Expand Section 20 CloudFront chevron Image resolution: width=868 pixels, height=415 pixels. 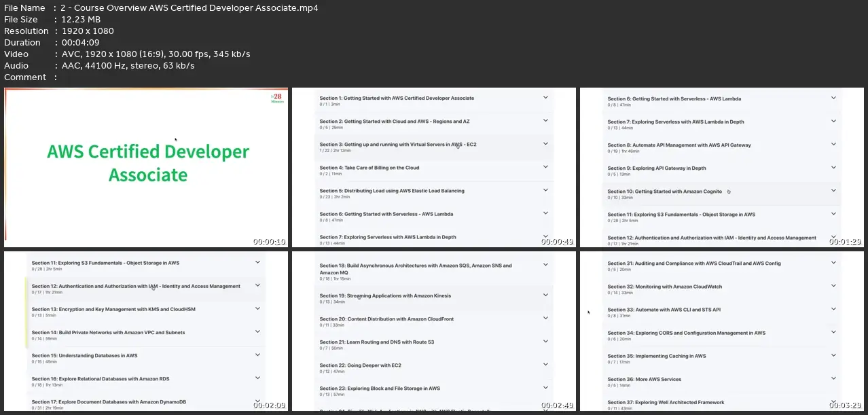click(x=545, y=319)
